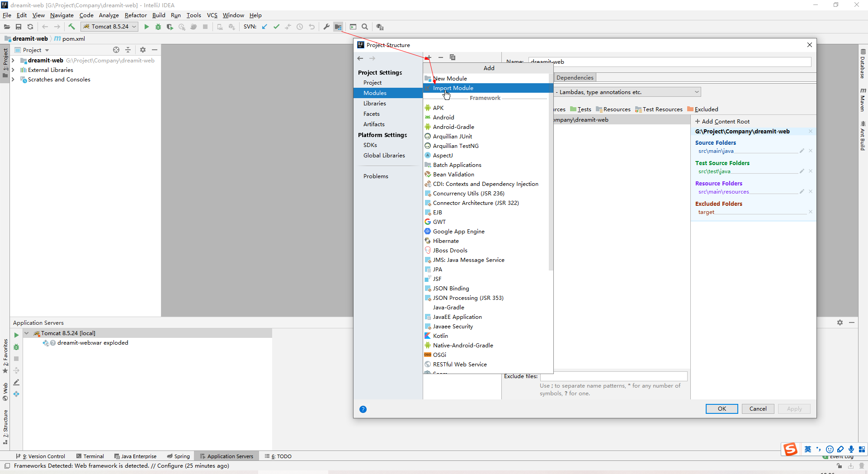The image size is (868, 474).
Task: Click the Copy module icon in Project Structure
Action: pos(453,57)
